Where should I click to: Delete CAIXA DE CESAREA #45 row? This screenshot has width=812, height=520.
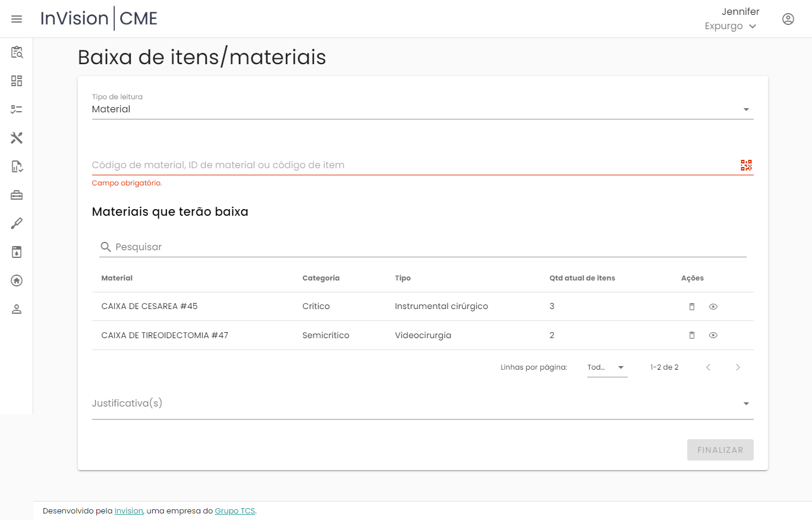pos(691,307)
